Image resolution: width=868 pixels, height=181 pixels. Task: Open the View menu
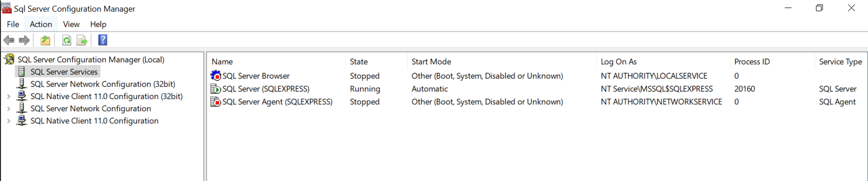coord(71,24)
